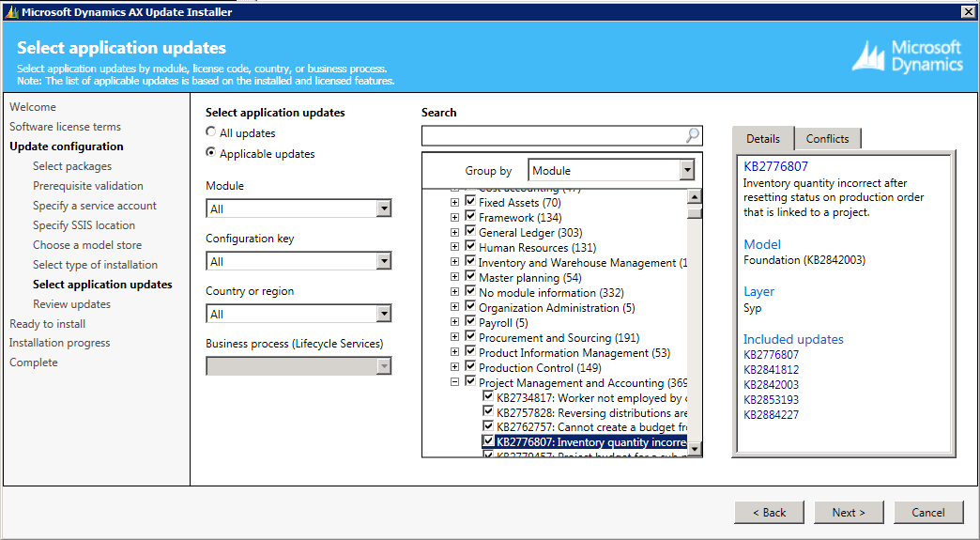Collapse the Project Management and Accounting node
Screen dimensions: 980x540
click(x=455, y=383)
